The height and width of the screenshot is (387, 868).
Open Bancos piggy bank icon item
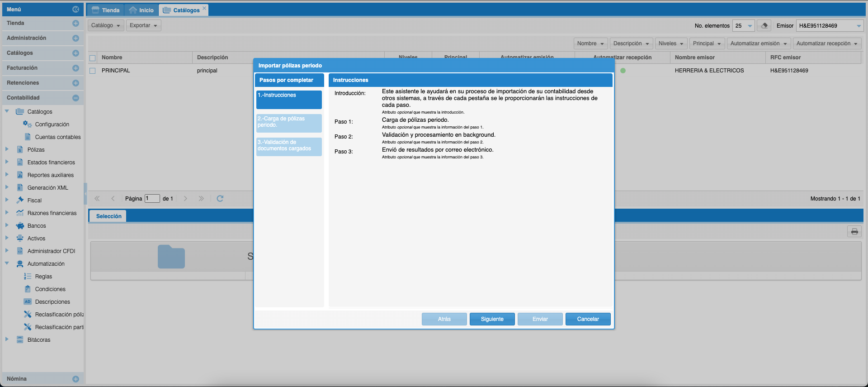click(20, 226)
